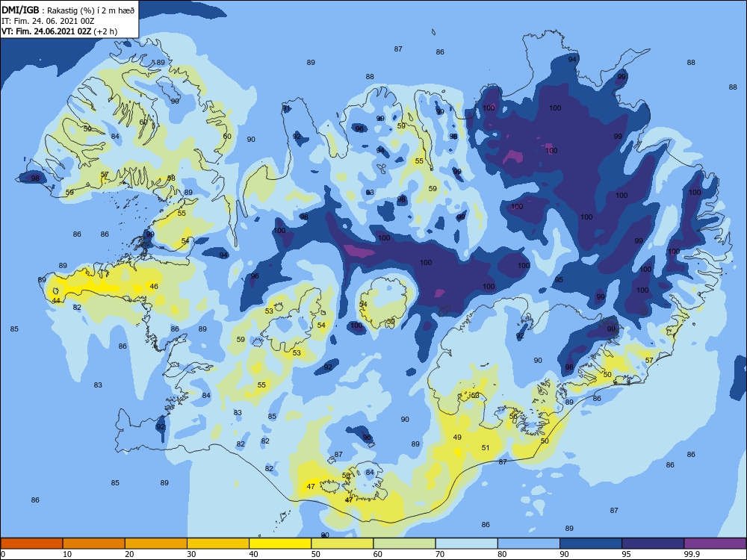
Task: Click the title text 'DMI/IGB : Rakastig (%)'
Action: [x=49, y=10]
